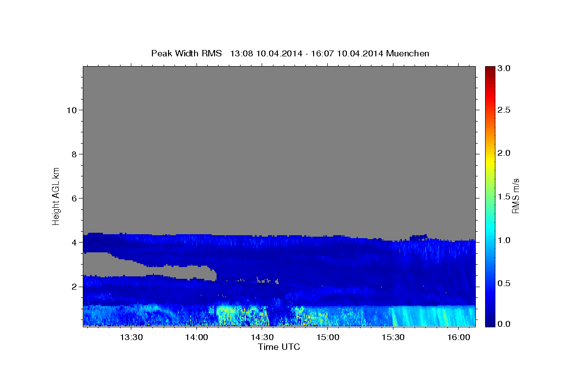Click the dark blue bottom of colorbar
This screenshot has width=588, height=392.
[490, 322]
